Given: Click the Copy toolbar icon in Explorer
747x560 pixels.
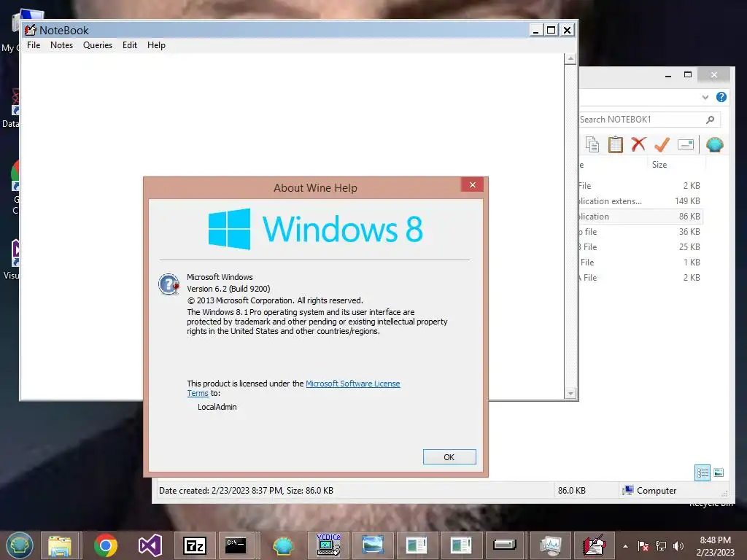Looking at the screenshot, I should [592, 144].
